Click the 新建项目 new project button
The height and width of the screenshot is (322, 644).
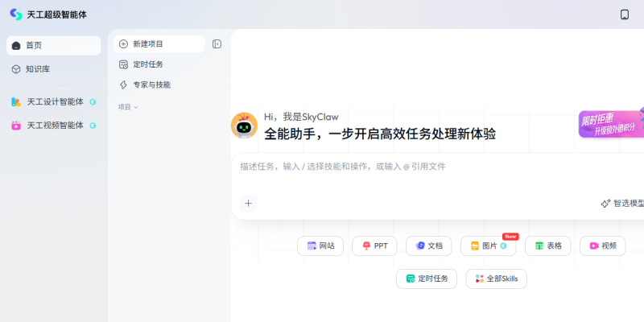[x=159, y=44]
